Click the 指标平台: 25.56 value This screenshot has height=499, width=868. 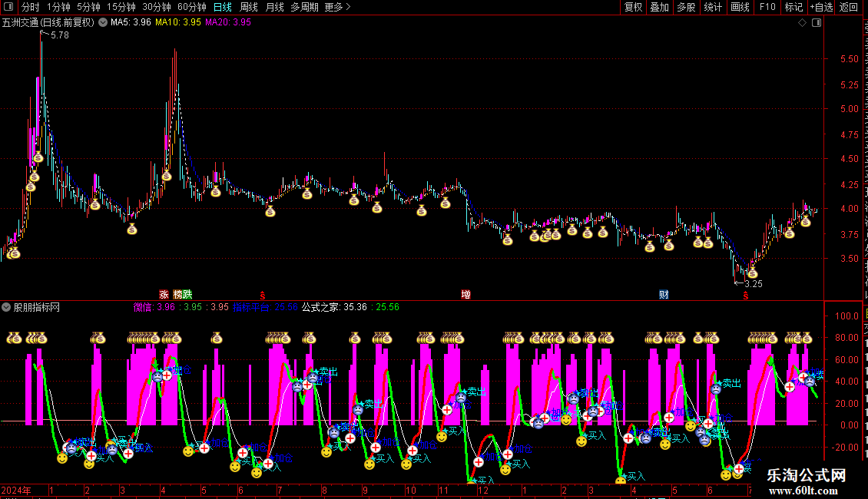pyautogui.click(x=265, y=307)
